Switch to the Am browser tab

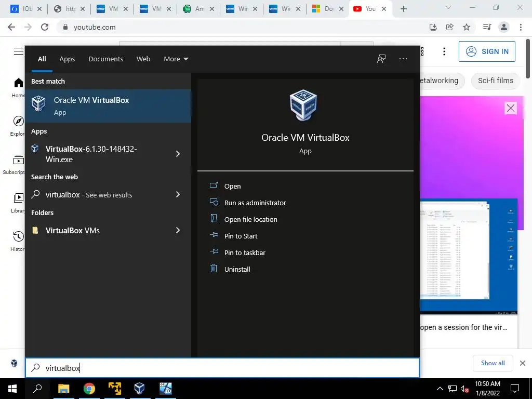pyautogui.click(x=198, y=9)
